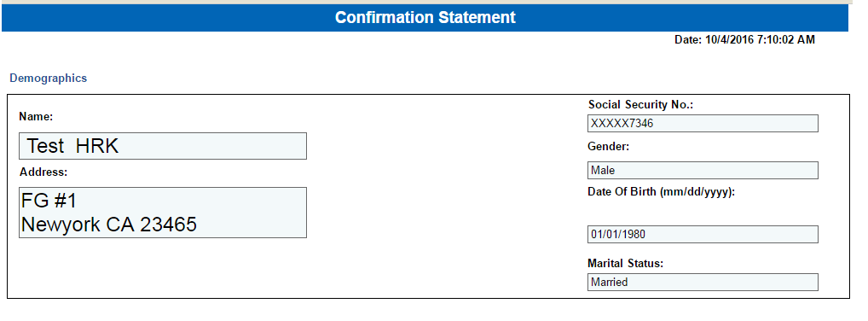868x321 pixels.
Task: Select the Address field box
Action: (x=163, y=213)
